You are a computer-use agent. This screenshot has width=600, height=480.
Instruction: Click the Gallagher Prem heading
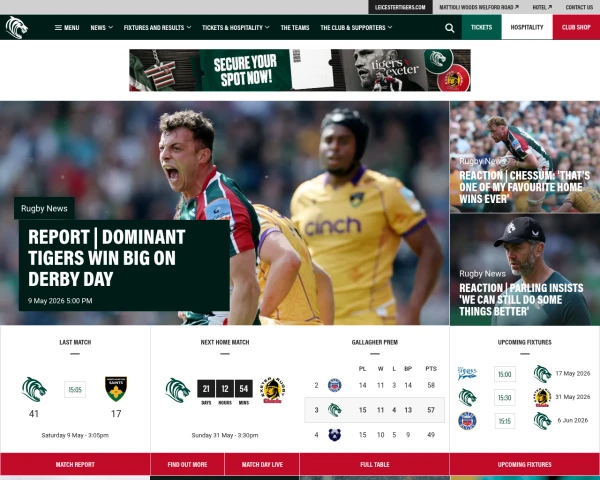(375, 342)
